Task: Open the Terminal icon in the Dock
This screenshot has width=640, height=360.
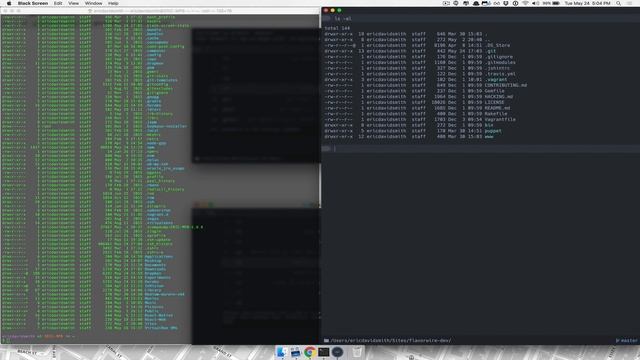Action: 323,352
